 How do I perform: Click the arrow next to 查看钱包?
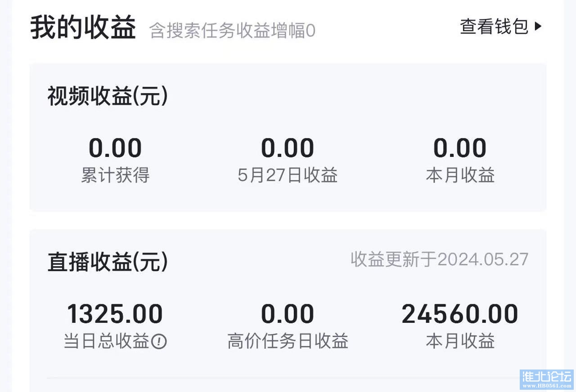click(538, 27)
